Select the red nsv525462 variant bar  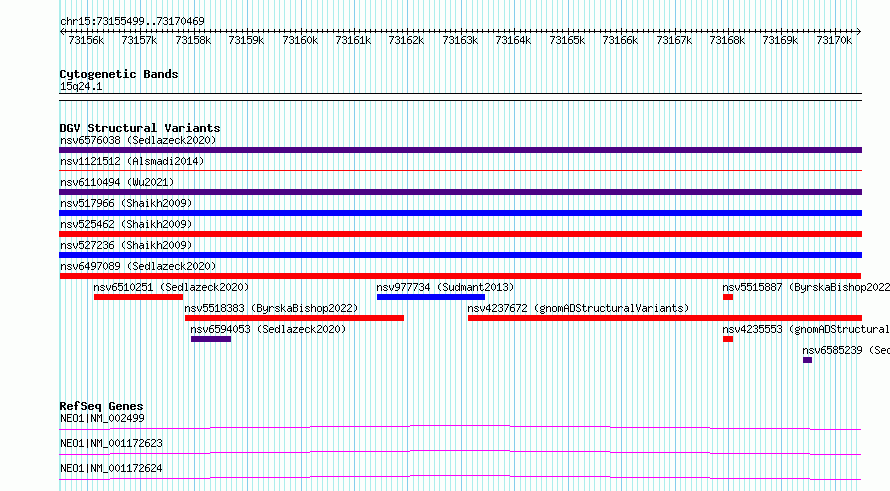[x=460, y=234]
